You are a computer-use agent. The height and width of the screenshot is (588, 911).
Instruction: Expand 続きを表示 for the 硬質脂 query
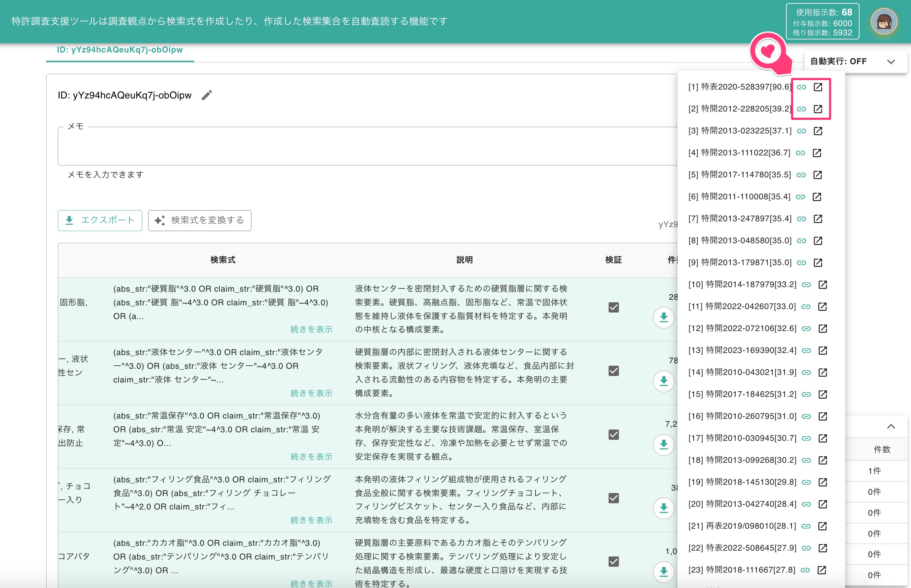pyautogui.click(x=311, y=330)
